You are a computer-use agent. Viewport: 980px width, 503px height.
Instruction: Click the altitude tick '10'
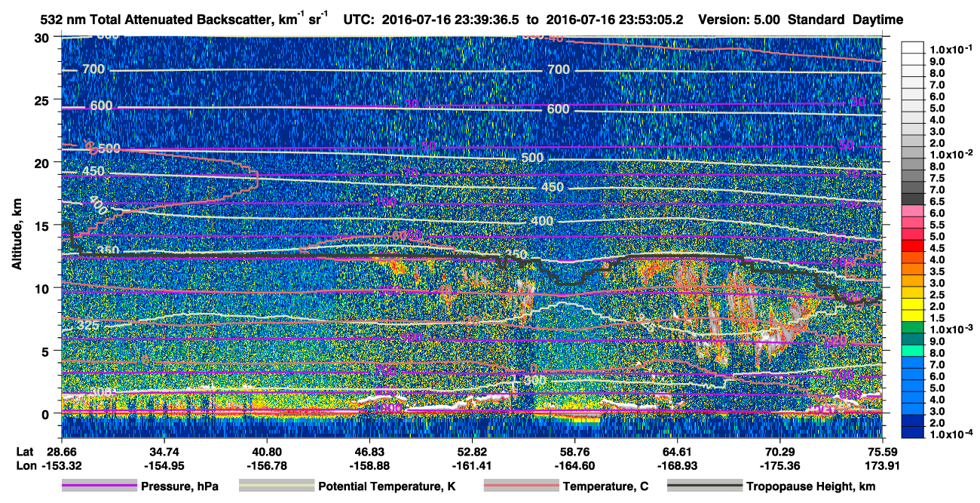43,288
